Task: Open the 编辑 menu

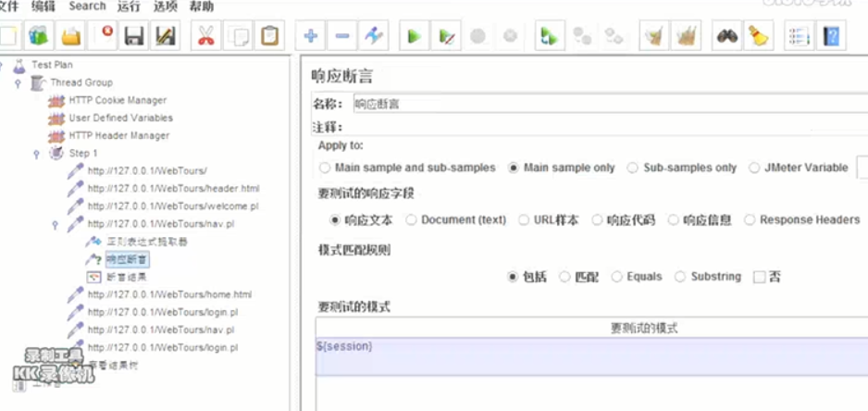Action: tap(43, 6)
